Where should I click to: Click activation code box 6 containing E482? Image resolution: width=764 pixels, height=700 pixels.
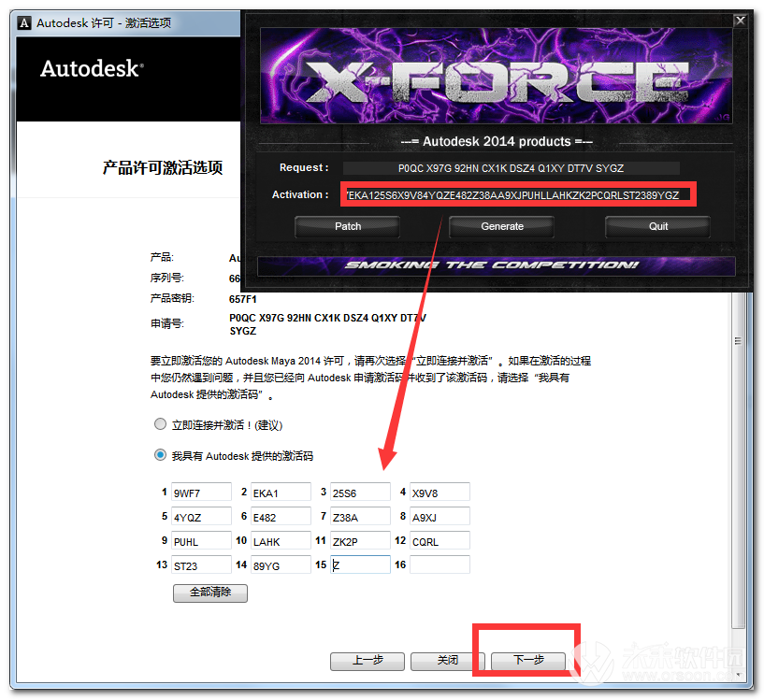click(281, 516)
